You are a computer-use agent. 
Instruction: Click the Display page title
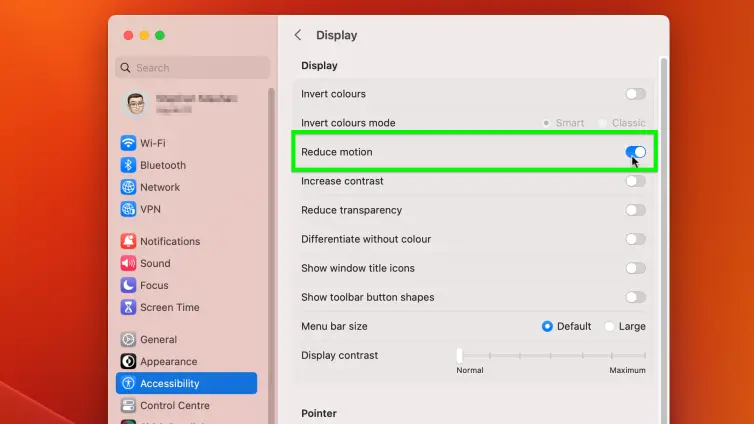coord(337,35)
